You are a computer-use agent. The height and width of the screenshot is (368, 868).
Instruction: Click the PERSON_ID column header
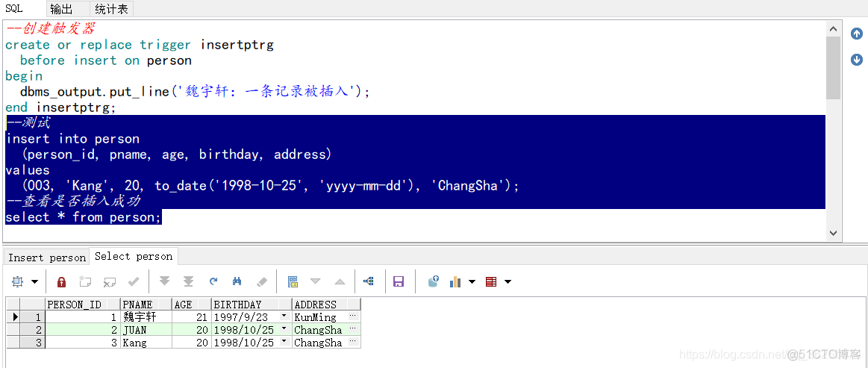pos(82,305)
